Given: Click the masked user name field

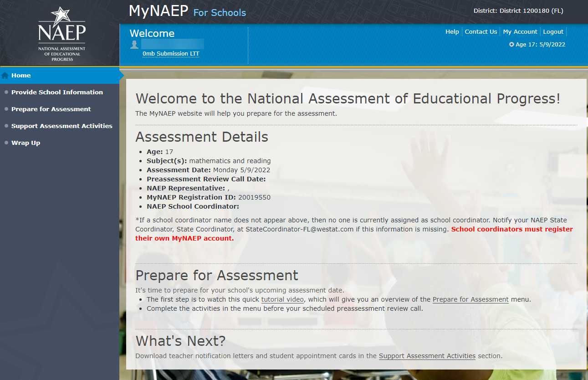Looking at the screenshot, I should [x=173, y=44].
